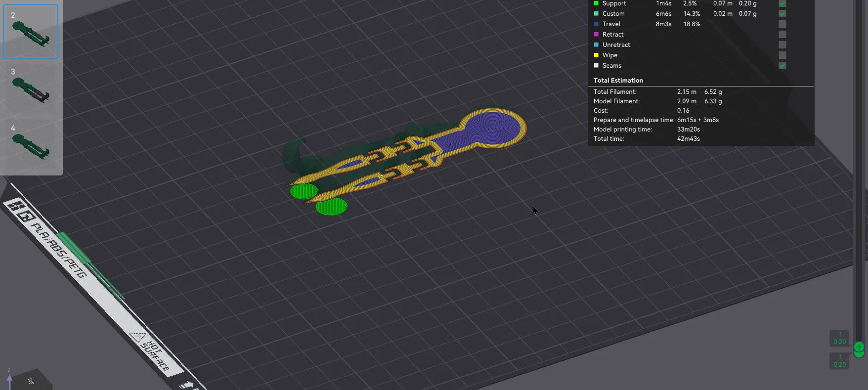Image resolution: width=868 pixels, height=390 pixels.
Task: Click the '6m15s + 3m8s' prepare time
Action: pyautogui.click(x=698, y=120)
